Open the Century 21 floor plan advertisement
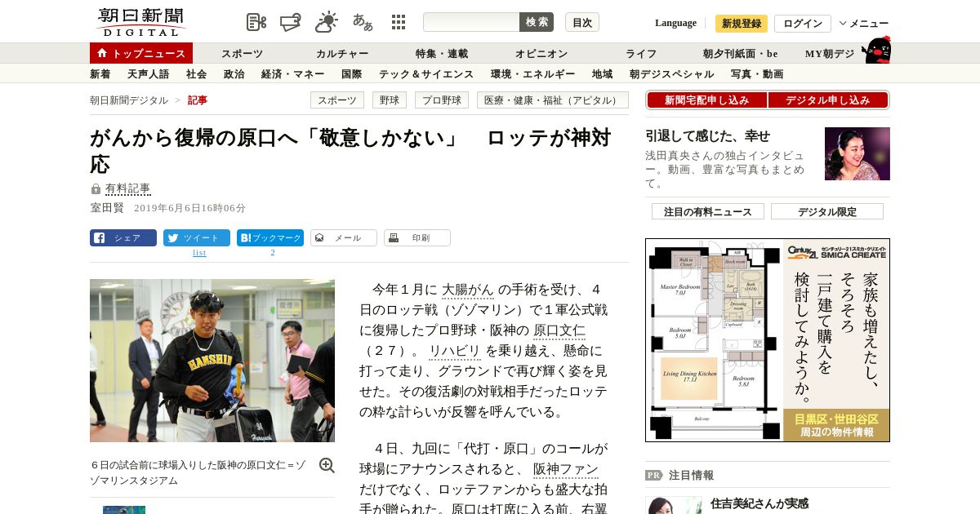 pos(768,340)
